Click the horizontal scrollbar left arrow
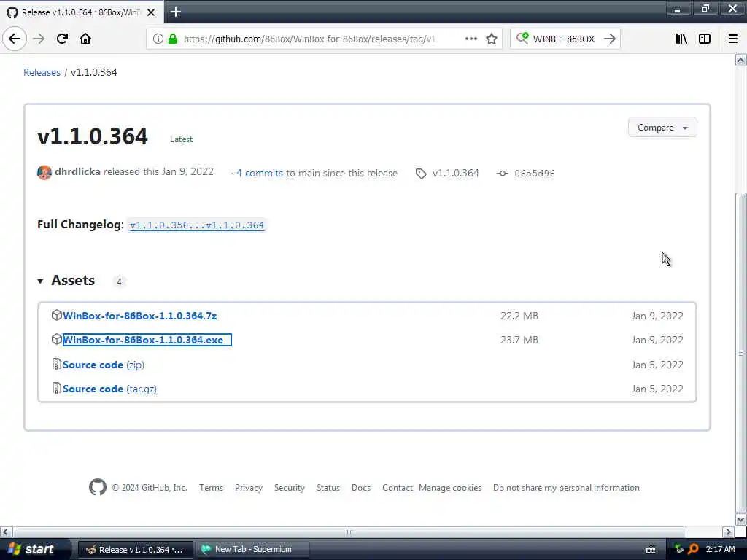Viewport: 747px width, 560px height. 6,532
